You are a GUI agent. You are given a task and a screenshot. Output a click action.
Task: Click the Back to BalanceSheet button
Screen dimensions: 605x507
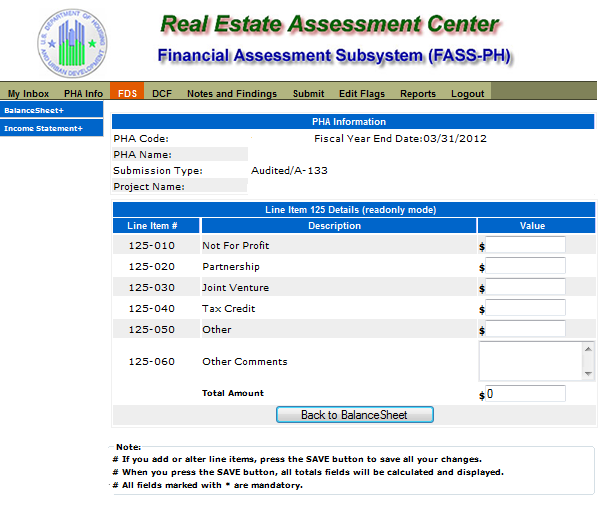click(355, 415)
